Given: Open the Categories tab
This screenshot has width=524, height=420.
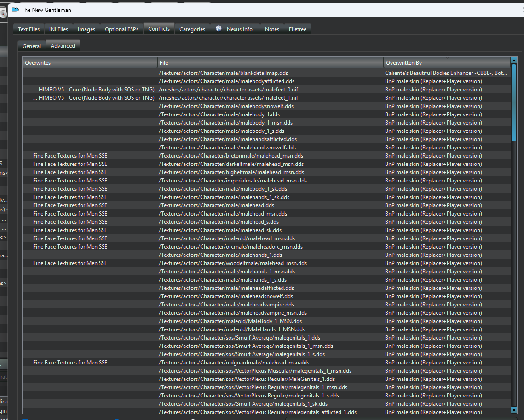Looking at the screenshot, I should (x=192, y=29).
